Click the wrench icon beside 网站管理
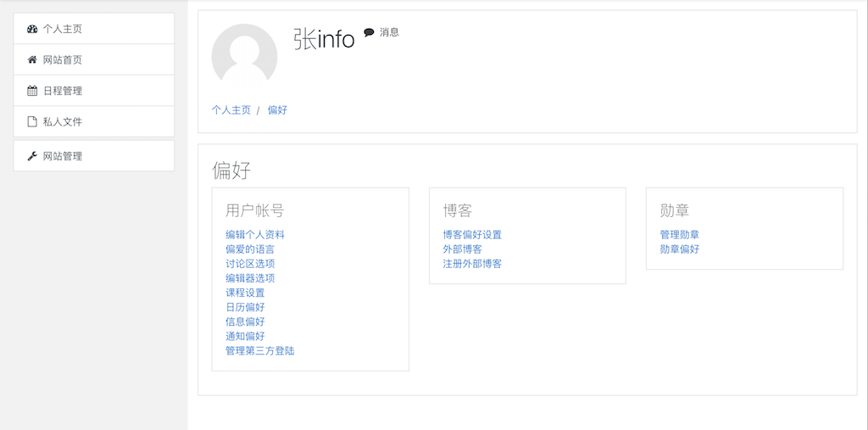Viewport: 868px width, 430px height. pos(32,156)
